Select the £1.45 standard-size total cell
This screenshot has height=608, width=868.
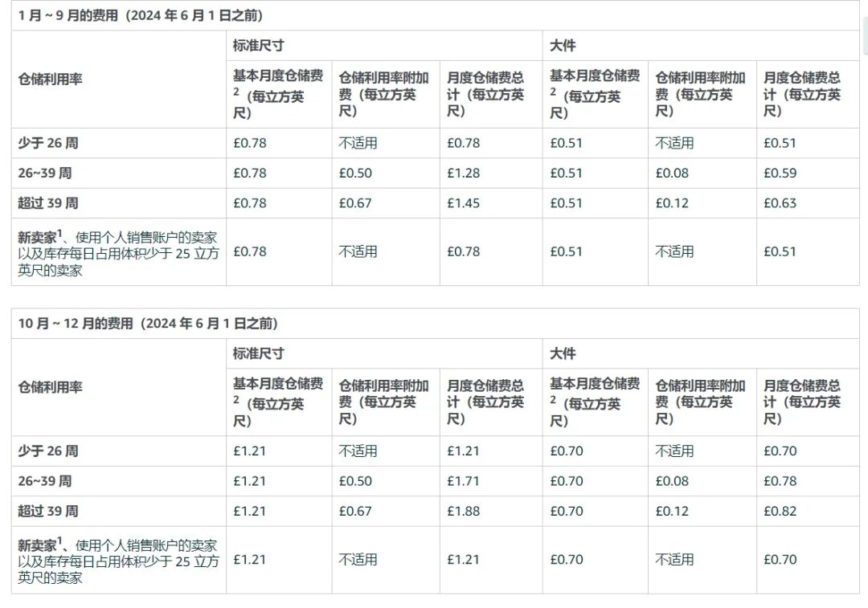click(464, 203)
